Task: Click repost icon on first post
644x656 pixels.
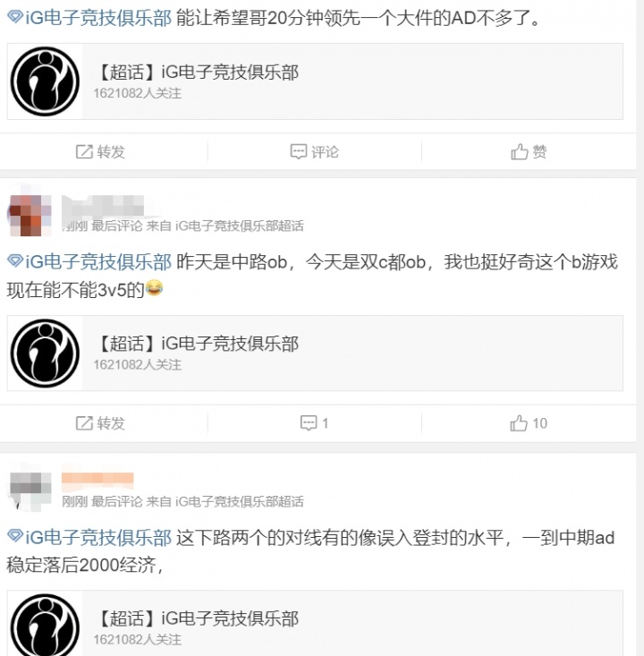Action: (x=84, y=151)
